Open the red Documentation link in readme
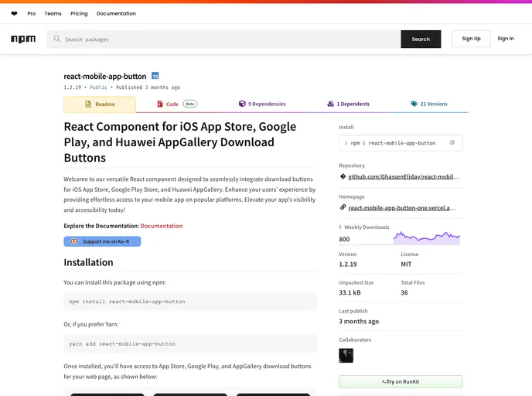The width and height of the screenshot is (532, 396). (x=162, y=226)
